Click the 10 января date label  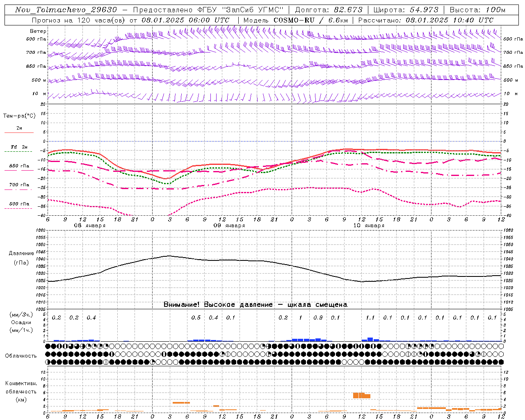(x=369, y=226)
